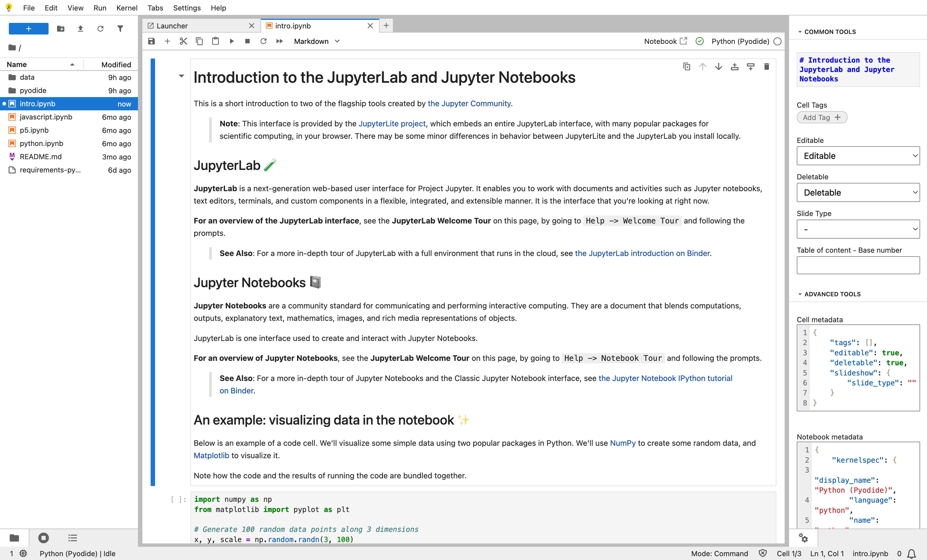This screenshot has width=927, height=560.
Task: Open table of contents sidebar icon
Action: pyautogui.click(x=73, y=537)
